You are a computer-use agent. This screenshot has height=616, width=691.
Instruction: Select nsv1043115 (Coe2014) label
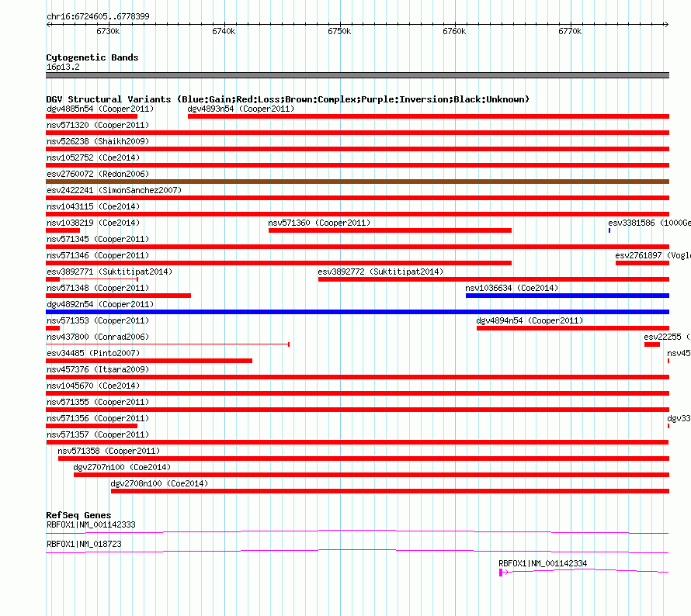93,206
